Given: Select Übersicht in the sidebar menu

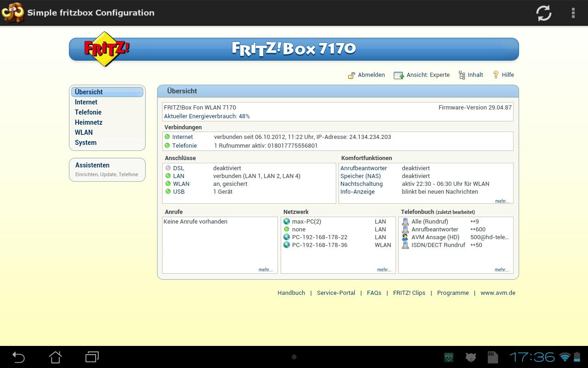Looking at the screenshot, I should [x=107, y=92].
